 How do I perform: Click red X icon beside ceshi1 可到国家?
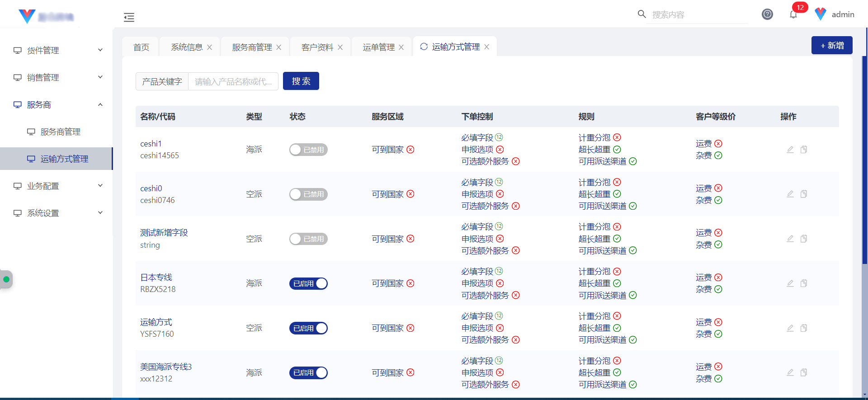410,150
